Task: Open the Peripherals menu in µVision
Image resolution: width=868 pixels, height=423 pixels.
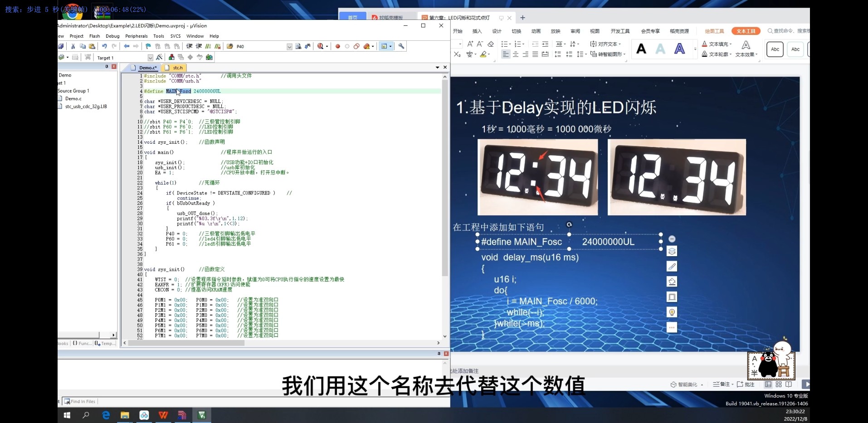Action: click(137, 36)
